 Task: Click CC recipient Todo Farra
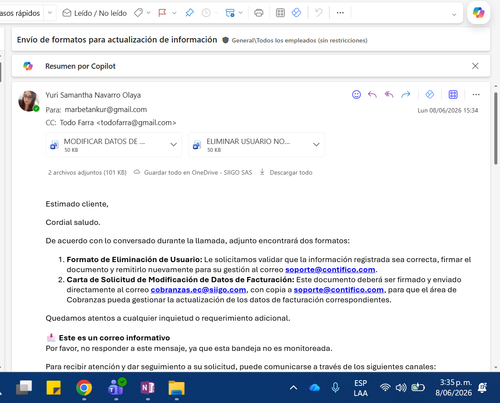tap(118, 123)
